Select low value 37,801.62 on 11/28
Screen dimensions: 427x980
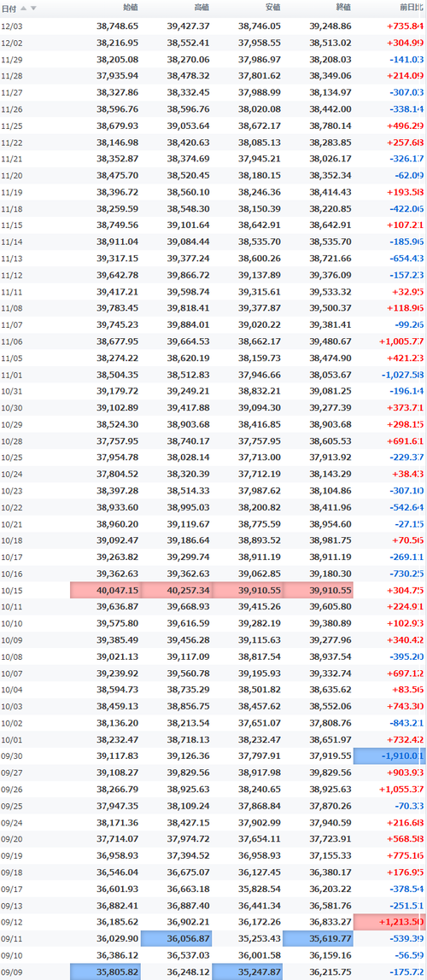(260, 76)
